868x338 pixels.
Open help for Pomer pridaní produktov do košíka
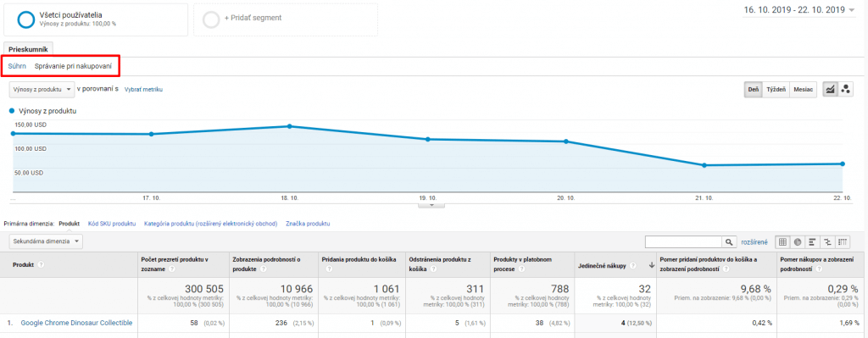[726, 269]
